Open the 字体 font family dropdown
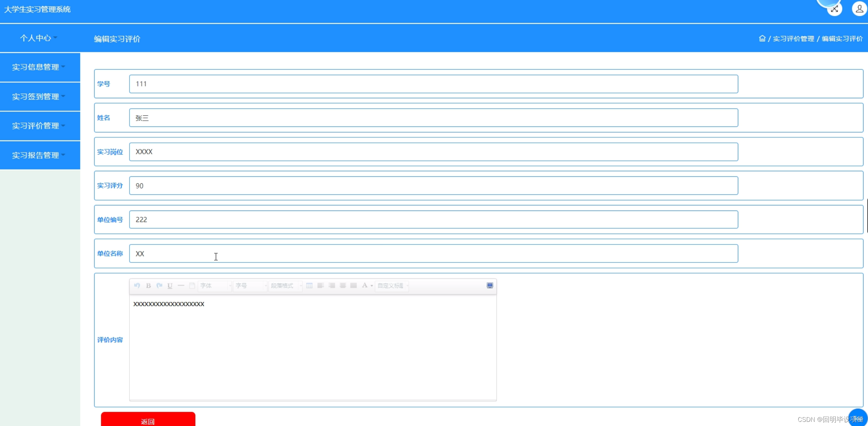 [215, 286]
